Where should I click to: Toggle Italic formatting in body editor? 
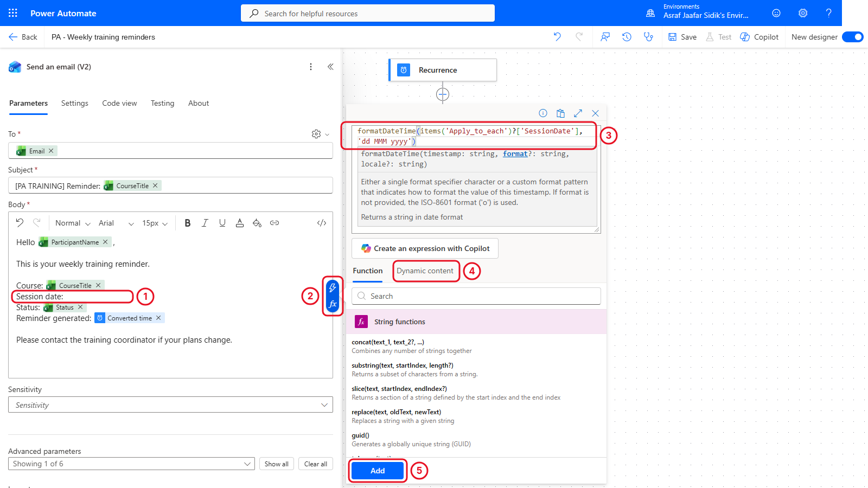pyautogui.click(x=205, y=223)
